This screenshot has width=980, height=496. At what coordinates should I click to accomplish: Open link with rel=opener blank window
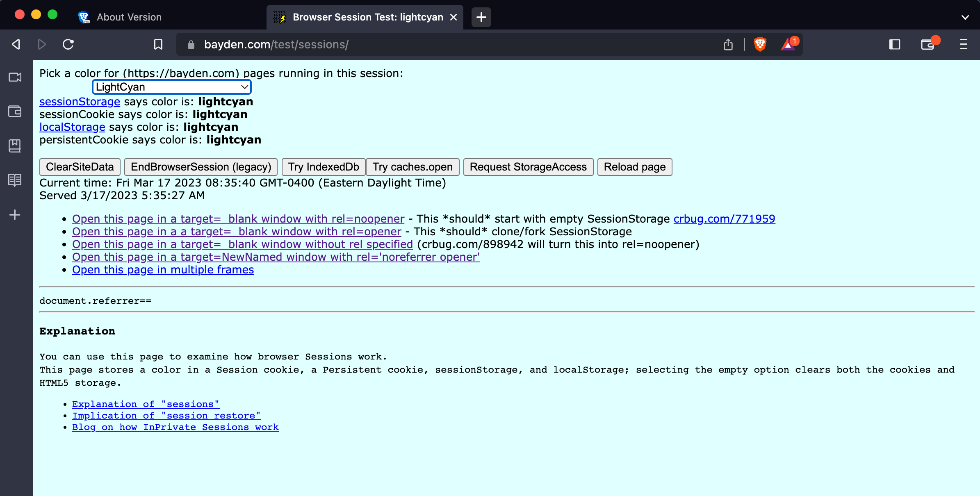pyautogui.click(x=237, y=232)
